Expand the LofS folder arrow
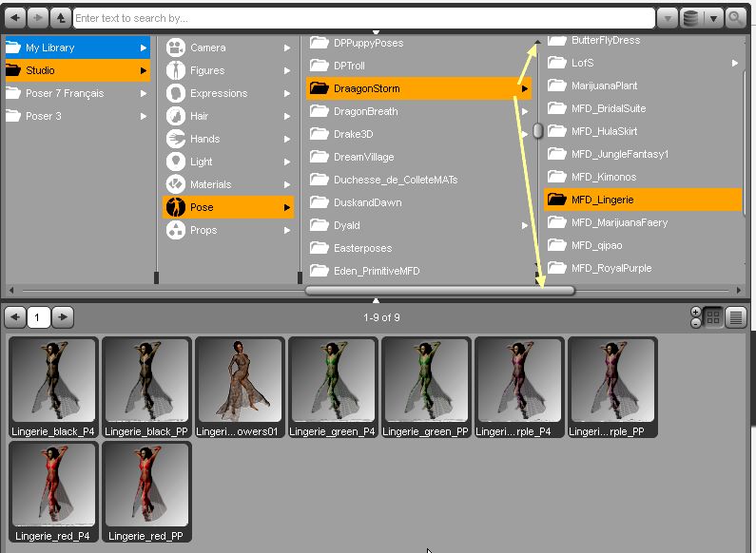Screen dimensions: 756x553 [735, 63]
